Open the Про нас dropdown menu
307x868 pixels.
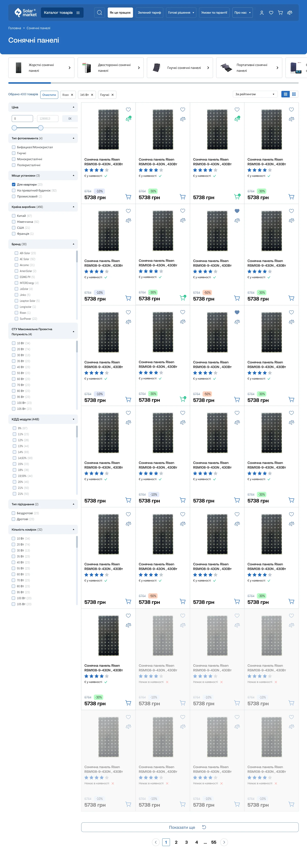click(243, 13)
